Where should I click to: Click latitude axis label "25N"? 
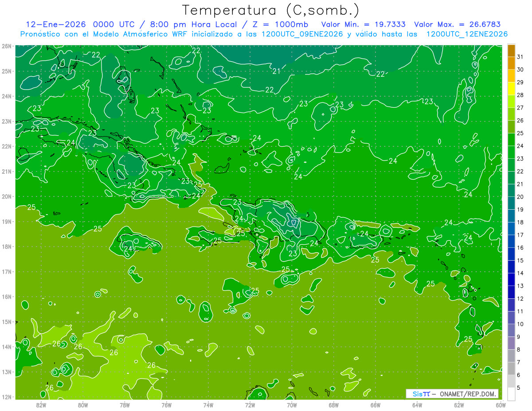pos(6,71)
